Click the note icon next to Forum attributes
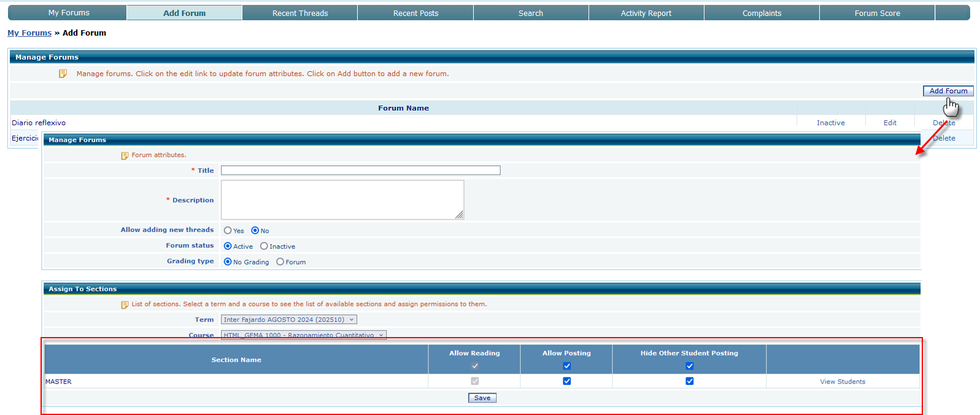The image size is (980, 415). pos(125,155)
